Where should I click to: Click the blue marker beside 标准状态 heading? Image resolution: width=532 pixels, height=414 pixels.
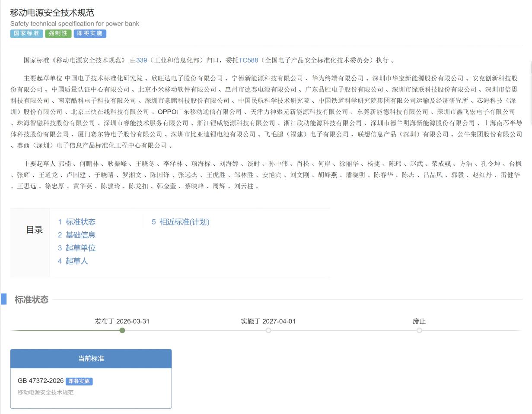coord(4,299)
